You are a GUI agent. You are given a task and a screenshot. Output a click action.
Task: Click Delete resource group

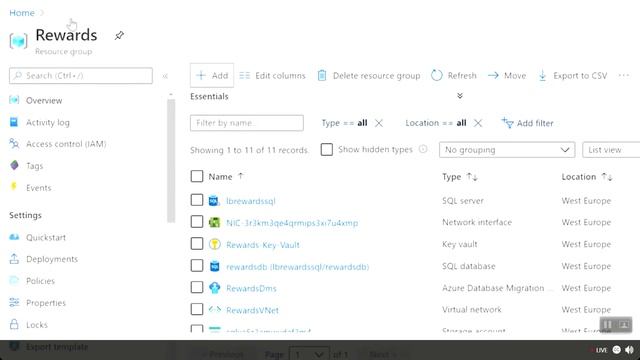[369, 76]
